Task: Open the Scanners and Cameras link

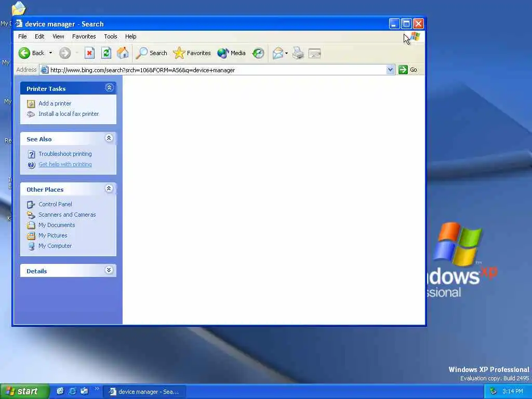Action: pos(67,215)
